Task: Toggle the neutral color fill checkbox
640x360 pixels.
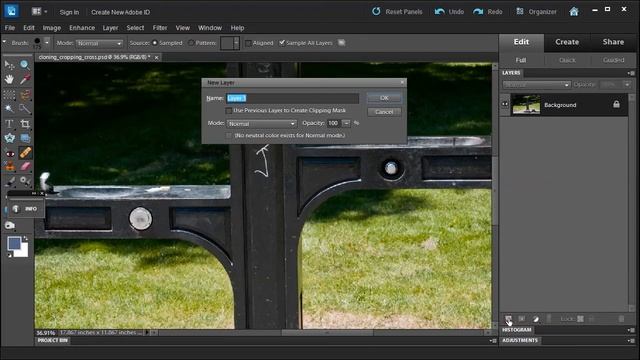Action: click(x=229, y=135)
